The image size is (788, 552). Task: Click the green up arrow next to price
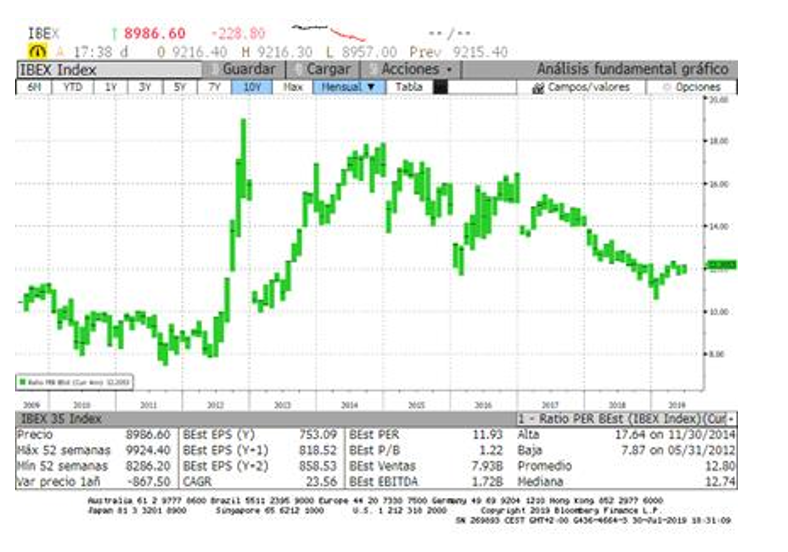pos(115,34)
